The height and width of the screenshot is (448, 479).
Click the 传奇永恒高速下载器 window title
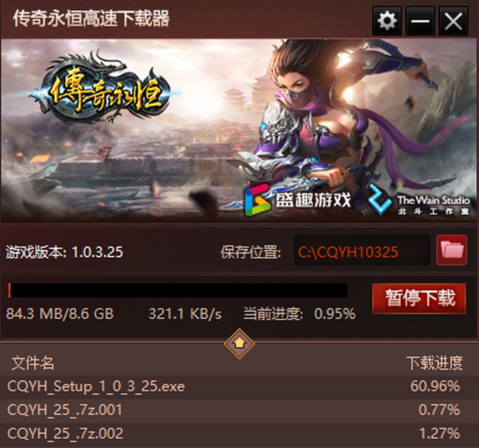coord(91,19)
